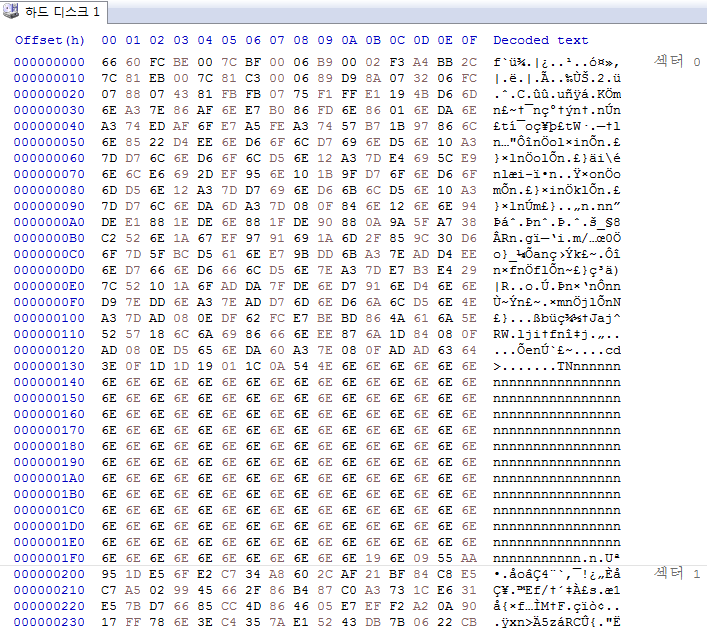This screenshot has height=632, width=707.
Task: Click offset row 00000130
Action: tap(49, 366)
